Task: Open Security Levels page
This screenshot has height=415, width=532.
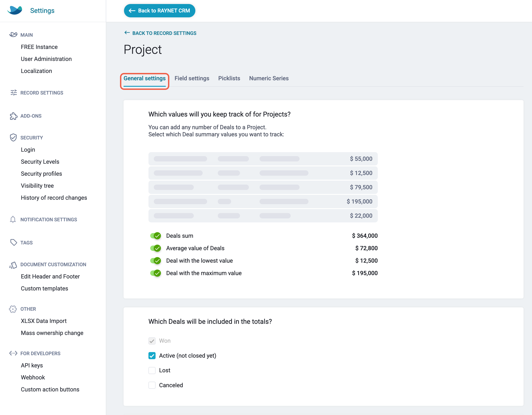Action: click(x=40, y=162)
